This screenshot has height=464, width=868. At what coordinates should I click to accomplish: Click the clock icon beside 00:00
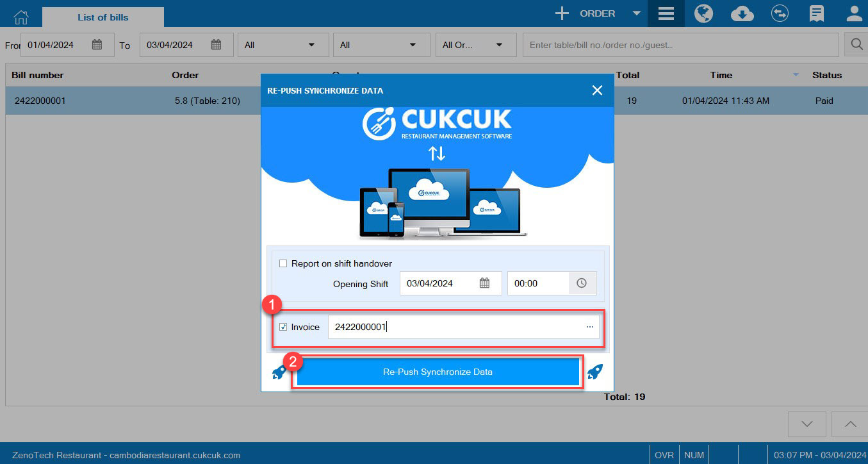[x=582, y=283]
